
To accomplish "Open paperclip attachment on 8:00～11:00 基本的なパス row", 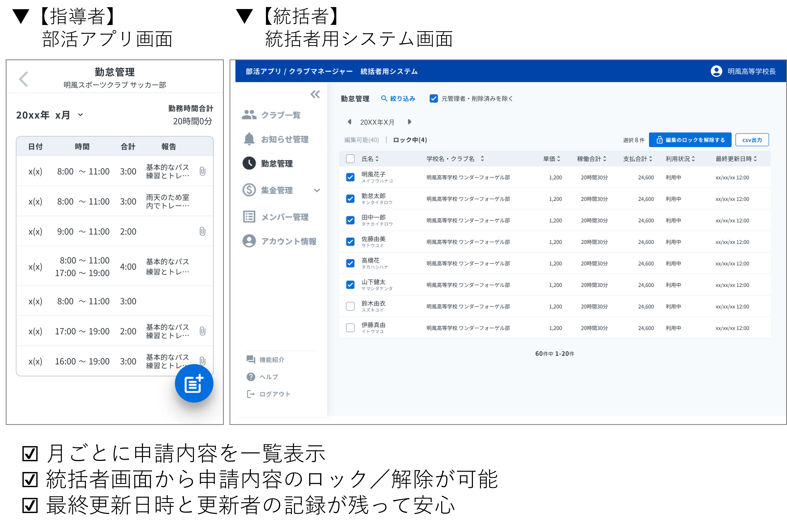I will (202, 171).
